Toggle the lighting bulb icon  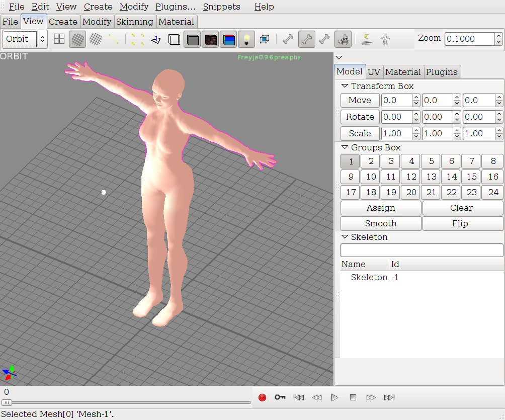pyautogui.click(x=246, y=39)
